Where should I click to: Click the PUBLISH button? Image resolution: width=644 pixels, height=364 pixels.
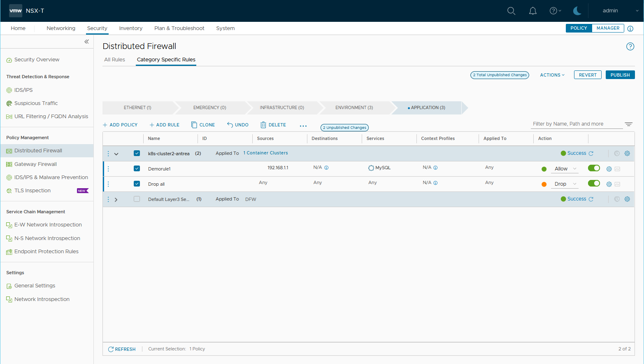pyautogui.click(x=620, y=75)
